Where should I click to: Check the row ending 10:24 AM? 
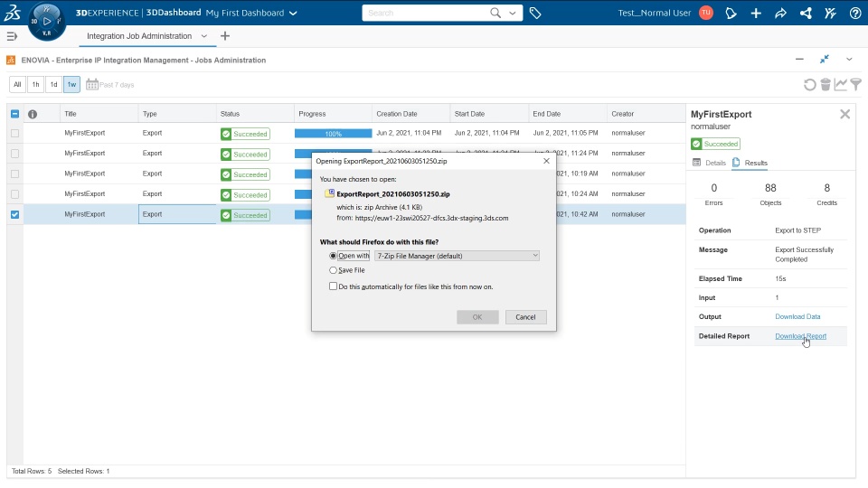15,194
